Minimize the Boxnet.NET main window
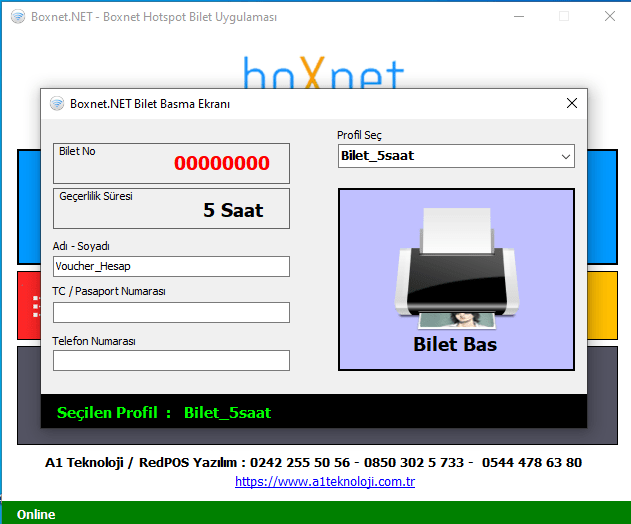Viewport: 631px width, 524px height. 519,17
